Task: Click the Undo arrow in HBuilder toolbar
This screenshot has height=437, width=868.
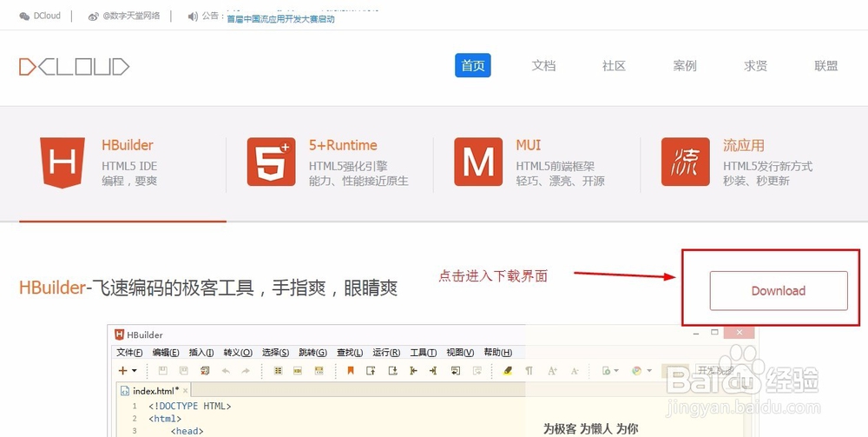Action: point(226,371)
